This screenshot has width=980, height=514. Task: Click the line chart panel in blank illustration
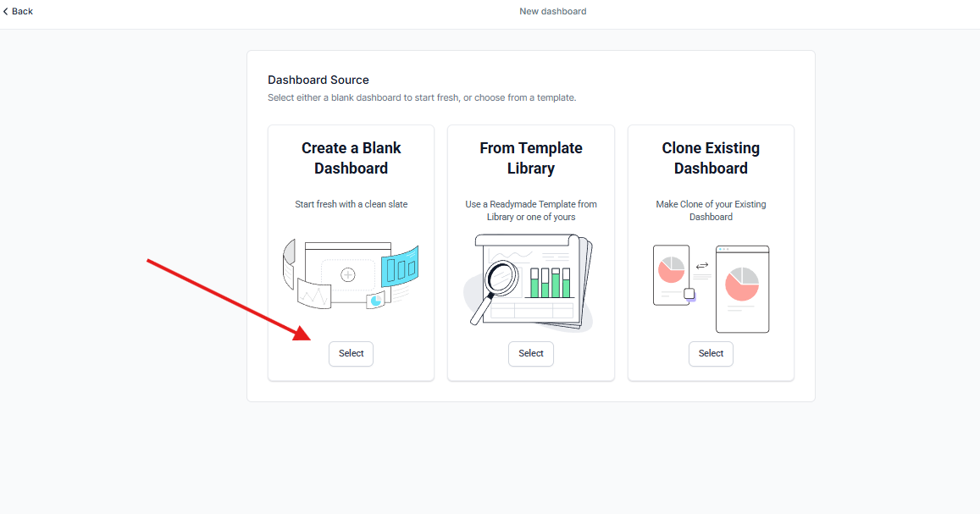(313, 296)
